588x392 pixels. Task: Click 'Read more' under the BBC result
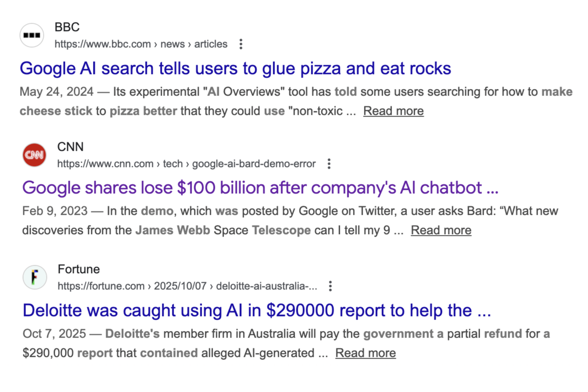click(393, 110)
